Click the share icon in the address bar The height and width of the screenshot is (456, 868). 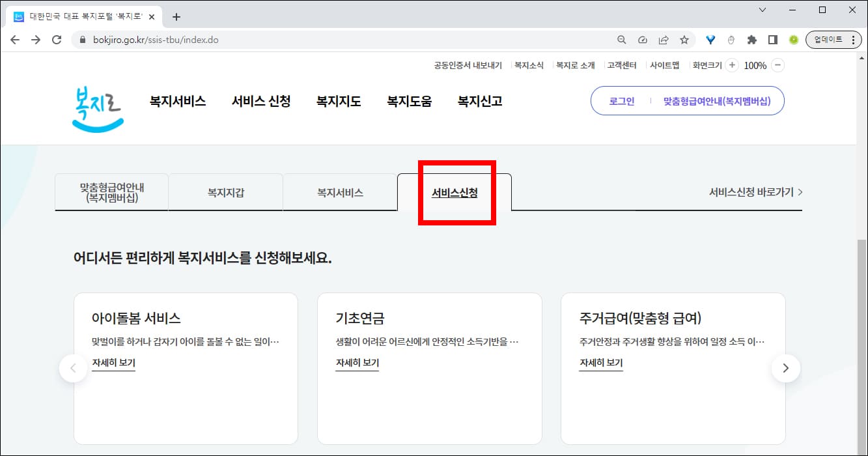click(664, 39)
